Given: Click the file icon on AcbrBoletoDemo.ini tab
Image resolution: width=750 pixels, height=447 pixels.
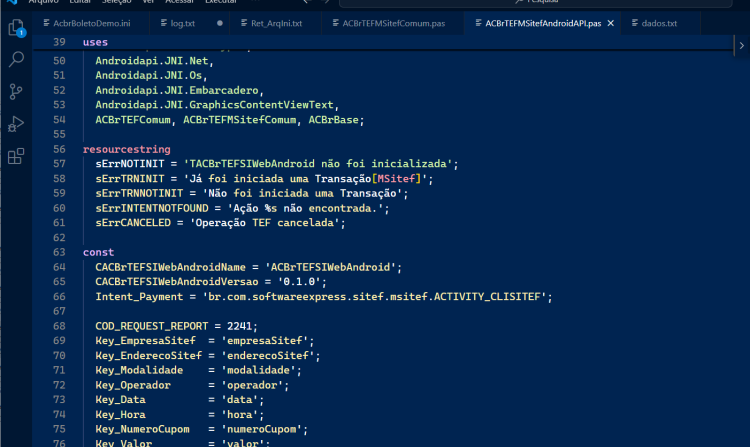Looking at the screenshot, I should (x=46, y=23).
